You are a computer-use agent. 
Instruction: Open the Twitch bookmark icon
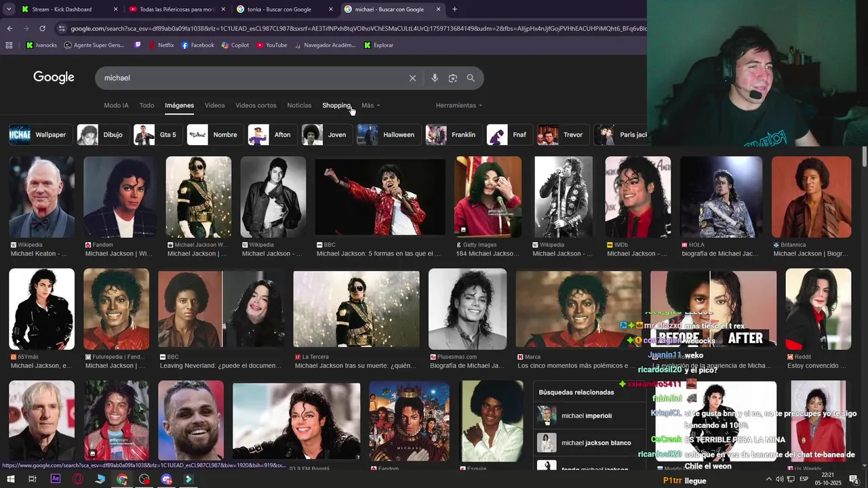(138, 45)
